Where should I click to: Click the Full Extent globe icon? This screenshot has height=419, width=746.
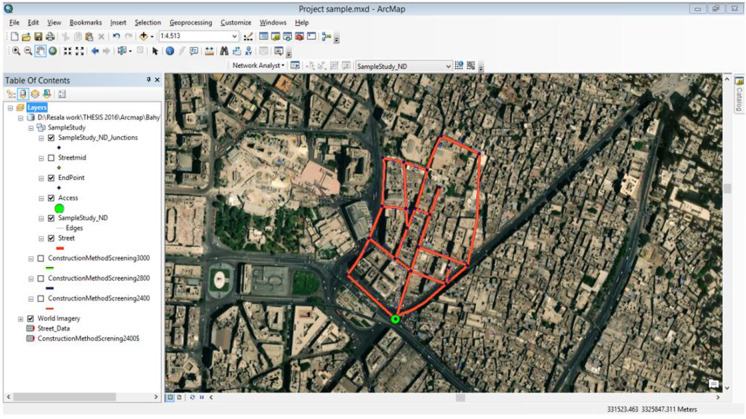pyautogui.click(x=52, y=51)
